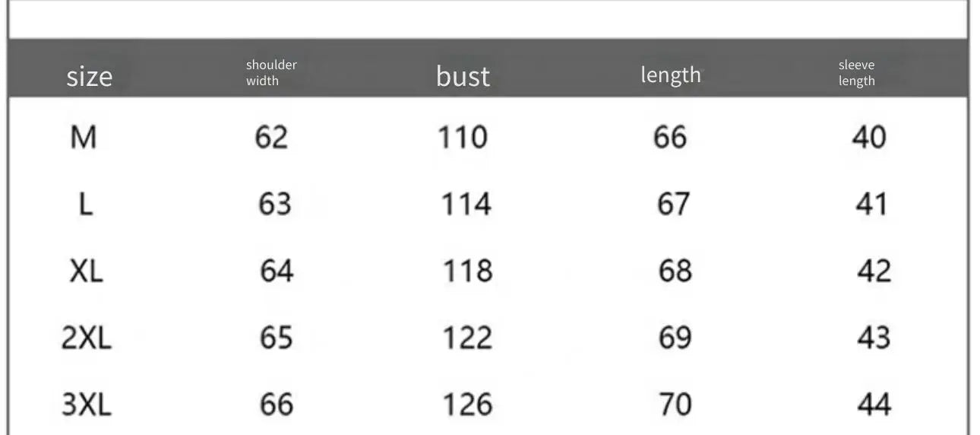Screen dimensions: 980x435
Task: Select shoulder width value 62
Action: pyautogui.click(x=271, y=137)
